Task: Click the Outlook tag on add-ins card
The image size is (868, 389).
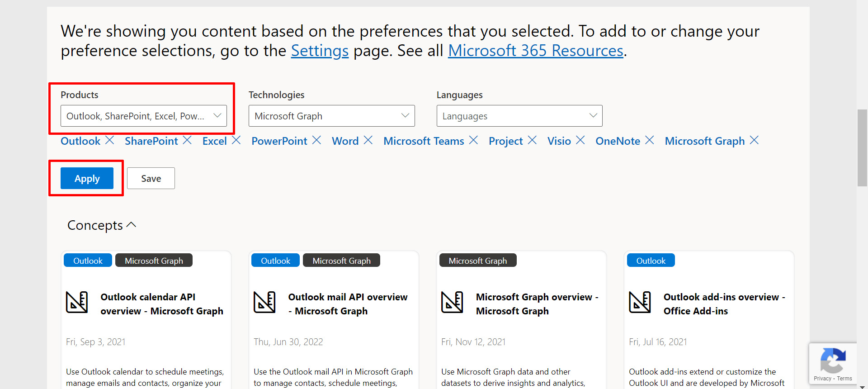Action: click(651, 261)
